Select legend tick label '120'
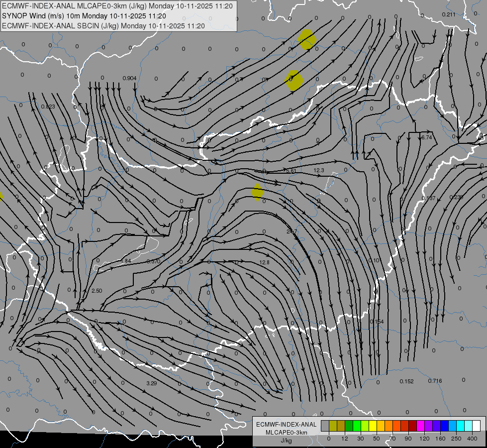The image size is (487, 448). (x=424, y=439)
